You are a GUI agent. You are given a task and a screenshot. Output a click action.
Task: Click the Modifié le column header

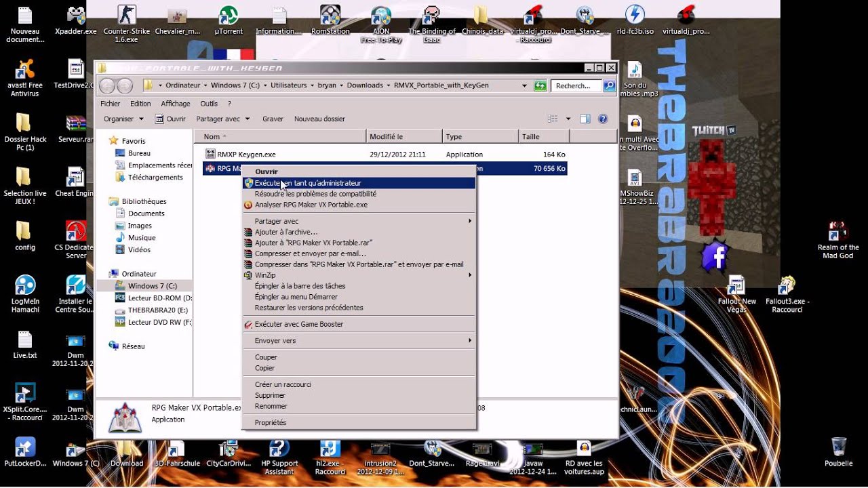point(404,136)
